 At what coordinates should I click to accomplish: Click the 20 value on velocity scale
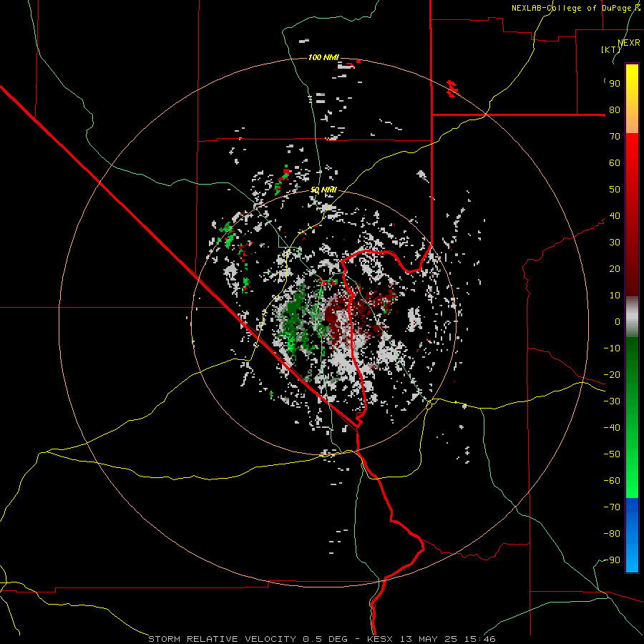point(615,269)
